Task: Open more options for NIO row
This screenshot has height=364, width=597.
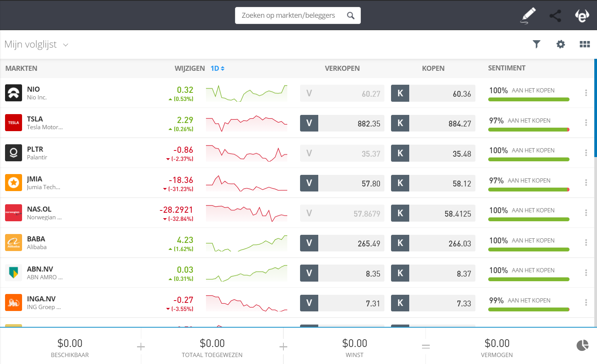Action: coord(586,93)
